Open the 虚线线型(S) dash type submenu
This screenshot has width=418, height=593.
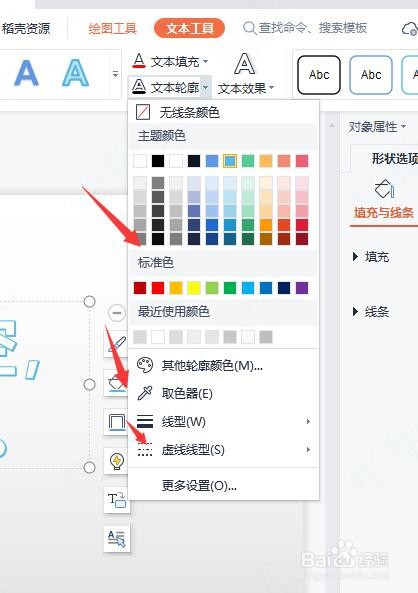coord(224,450)
